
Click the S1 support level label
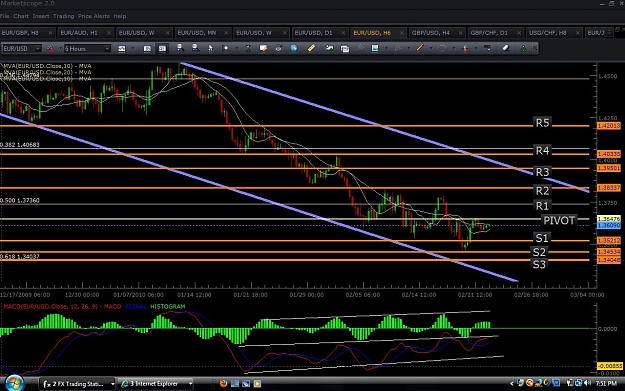pos(541,238)
